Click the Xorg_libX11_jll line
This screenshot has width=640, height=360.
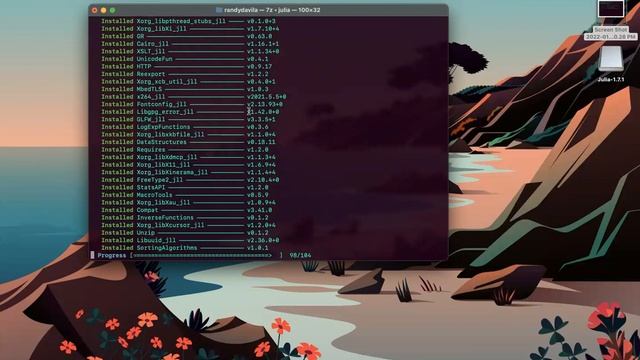pyautogui.click(x=188, y=164)
